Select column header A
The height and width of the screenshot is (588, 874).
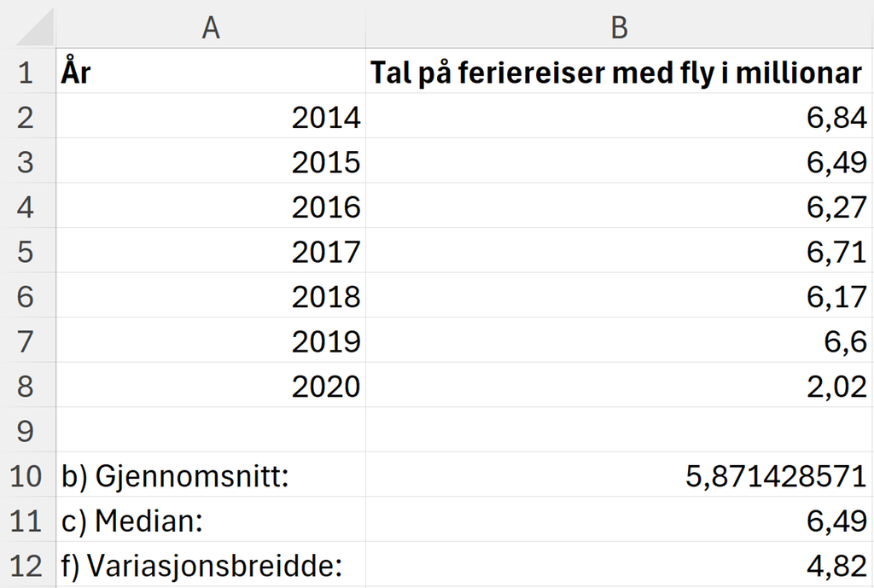coord(209,27)
